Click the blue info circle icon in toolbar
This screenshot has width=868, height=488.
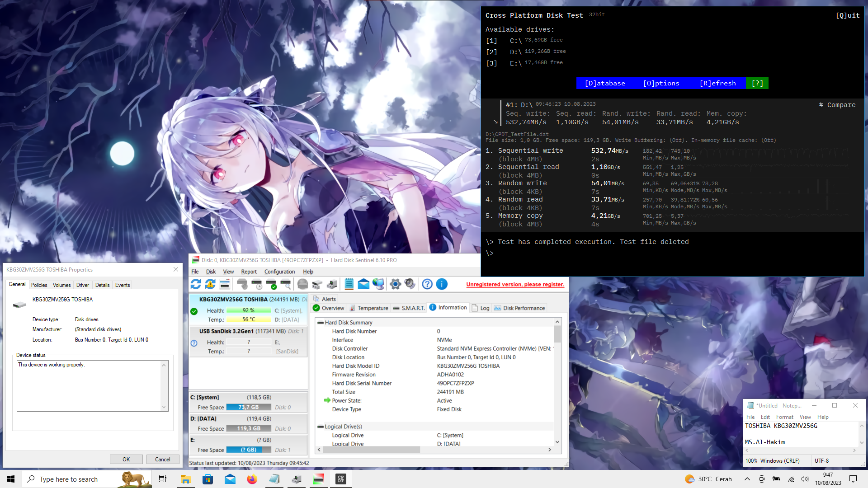pyautogui.click(x=442, y=284)
